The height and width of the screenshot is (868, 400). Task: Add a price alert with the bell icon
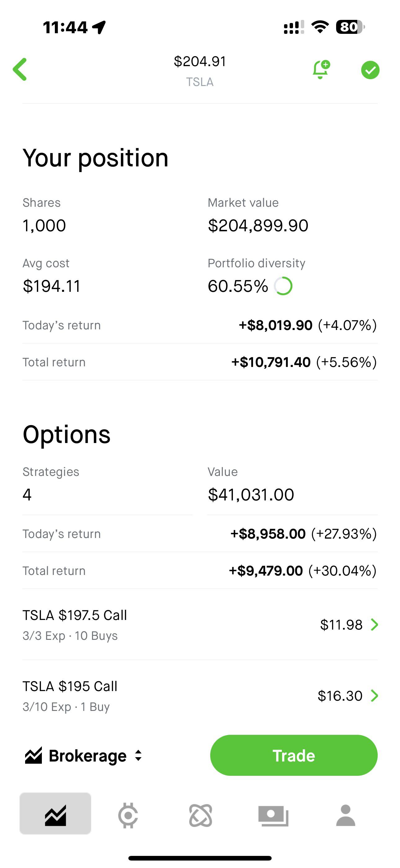coord(321,70)
